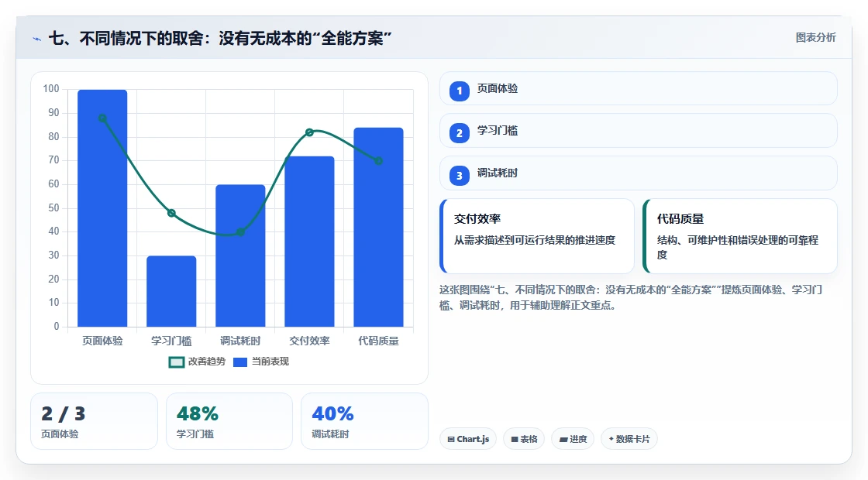Click the number 2 badge for 学习门槛

coord(459,132)
